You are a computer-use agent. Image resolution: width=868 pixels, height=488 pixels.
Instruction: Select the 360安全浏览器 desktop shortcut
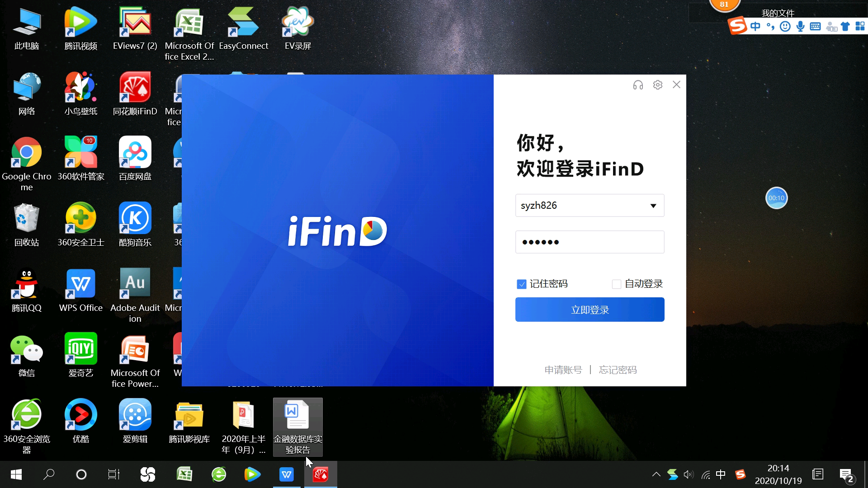[x=27, y=427]
